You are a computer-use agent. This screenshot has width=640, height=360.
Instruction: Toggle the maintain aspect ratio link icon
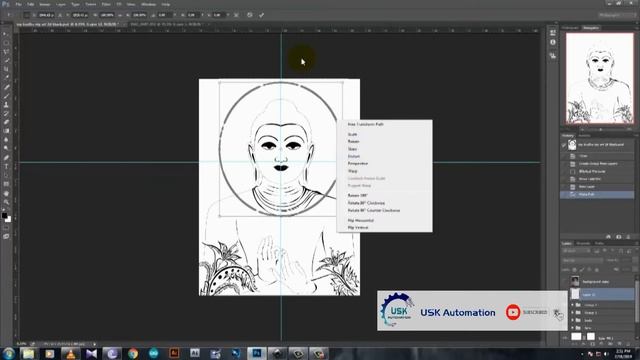pyautogui.click(x=120, y=15)
